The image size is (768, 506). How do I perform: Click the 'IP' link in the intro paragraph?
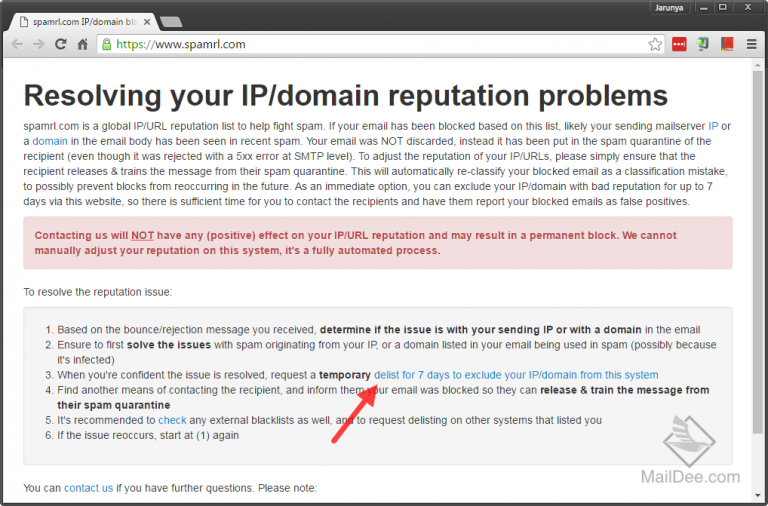[x=713, y=126]
